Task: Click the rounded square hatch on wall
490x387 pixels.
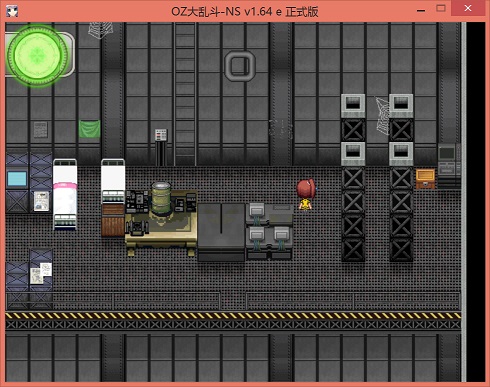Action: point(240,66)
